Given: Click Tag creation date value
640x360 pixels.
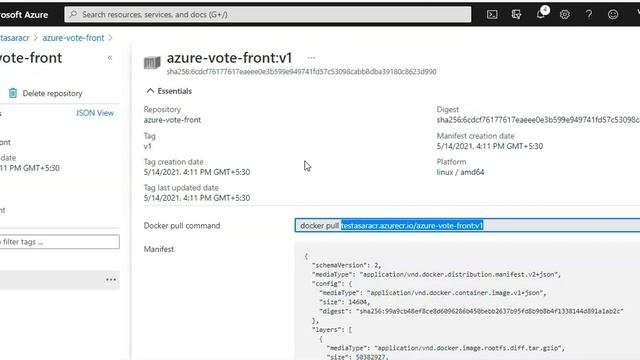Looking at the screenshot, I should [x=197, y=172].
